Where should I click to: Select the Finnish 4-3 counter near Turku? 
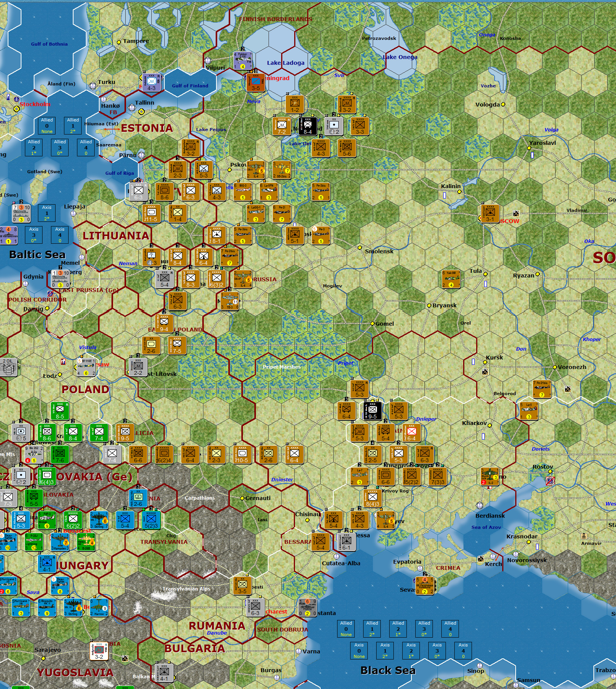coord(152,82)
